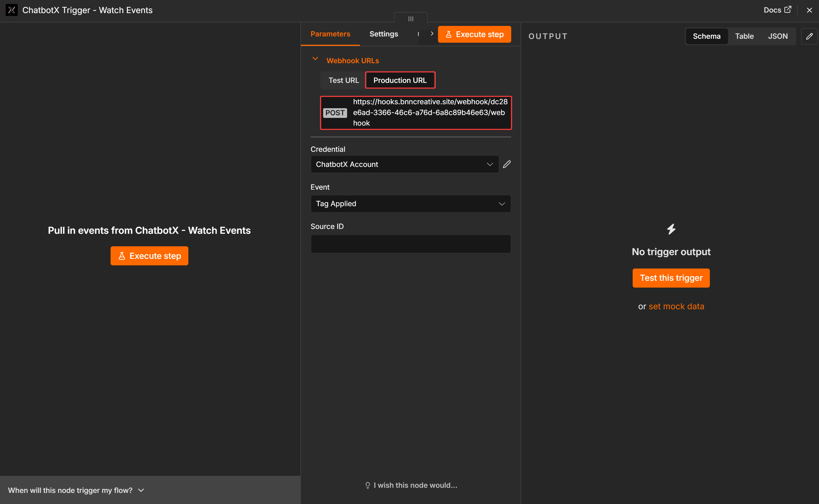Grab the panel drag handle icon at the top
819x504 pixels.
(x=411, y=19)
